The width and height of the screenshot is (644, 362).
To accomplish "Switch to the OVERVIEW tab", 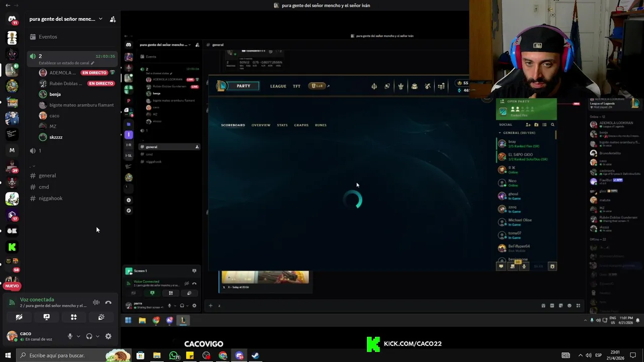I will pyautogui.click(x=261, y=125).
